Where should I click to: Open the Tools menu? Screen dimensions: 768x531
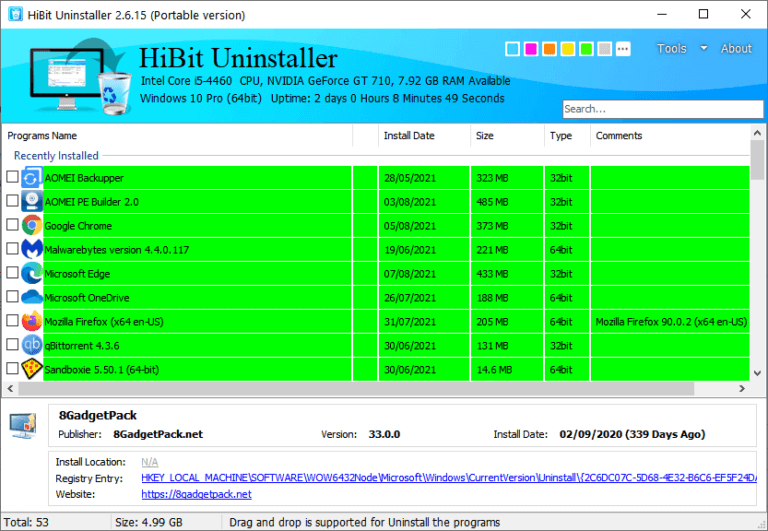coord(672,48)
